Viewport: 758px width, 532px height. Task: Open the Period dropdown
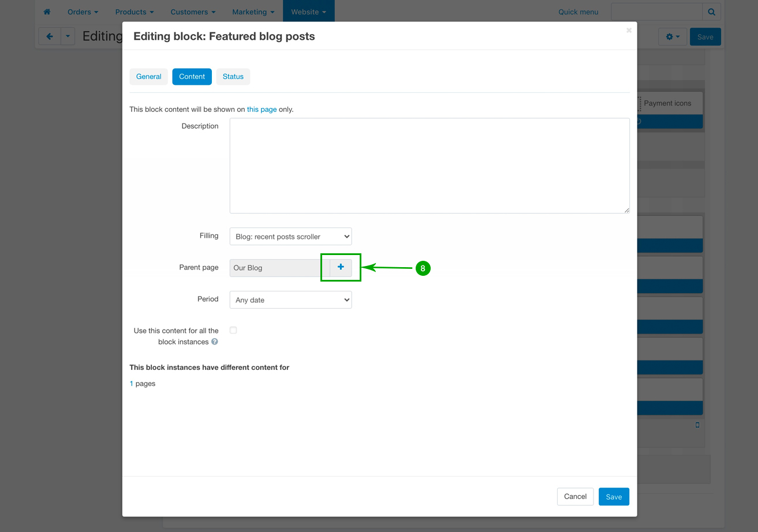(290, 300)
